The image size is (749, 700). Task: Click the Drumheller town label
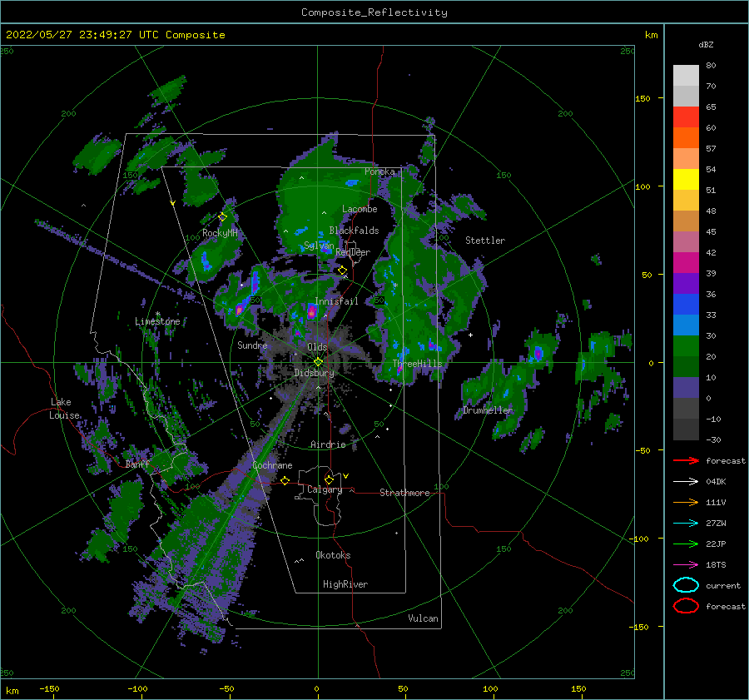coord(489,410)
